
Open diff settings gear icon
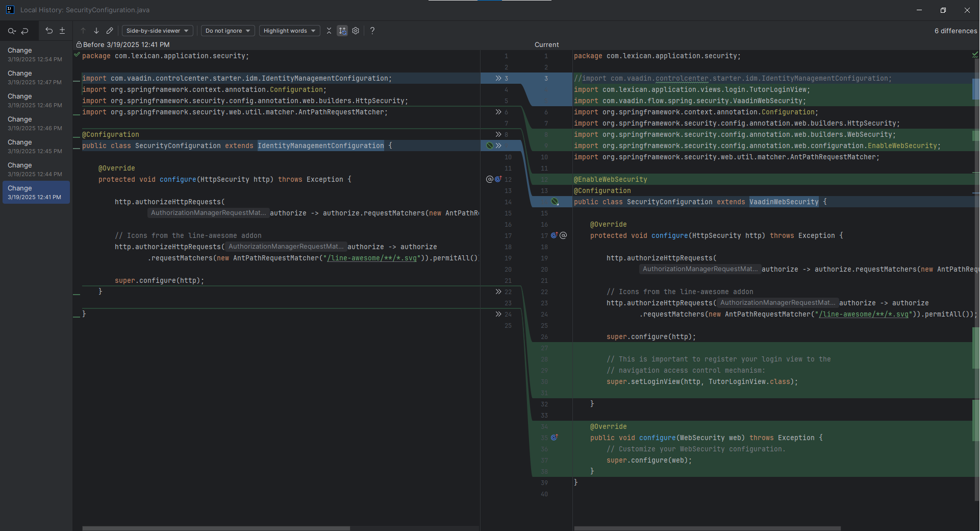(356, 31)
